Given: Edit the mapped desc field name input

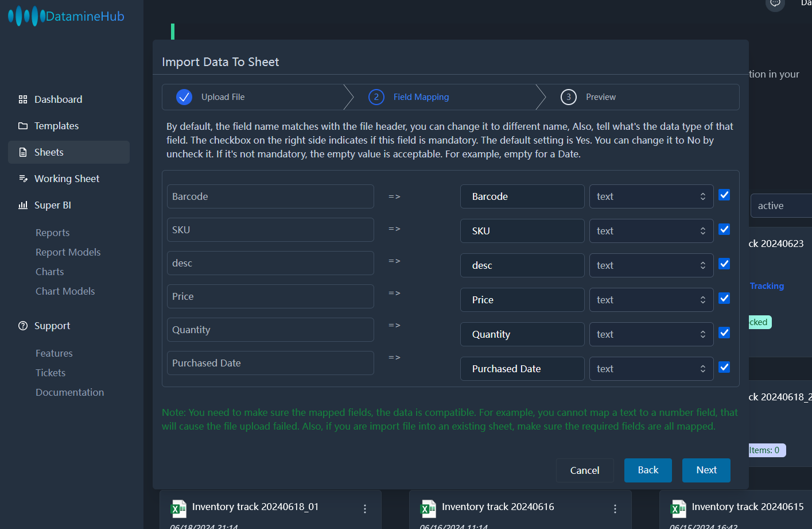Looking at the screenshot, I should click(x=522, y=265).
